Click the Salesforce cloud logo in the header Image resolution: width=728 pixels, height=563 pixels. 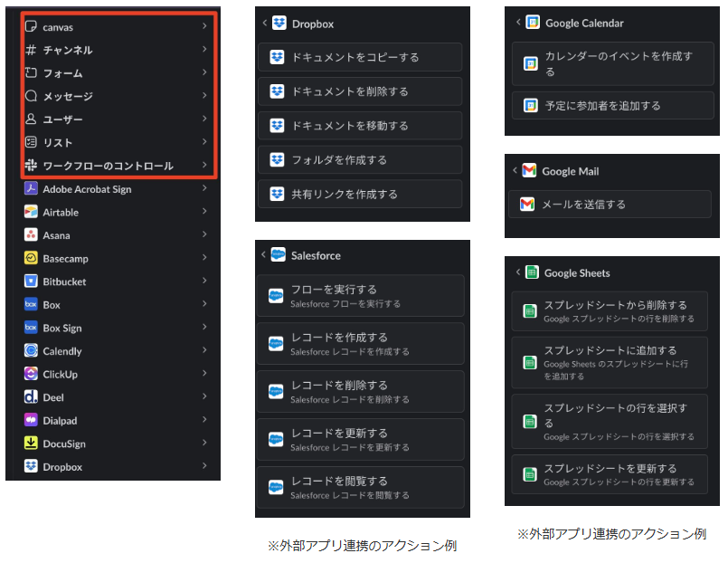pos(279,254)
